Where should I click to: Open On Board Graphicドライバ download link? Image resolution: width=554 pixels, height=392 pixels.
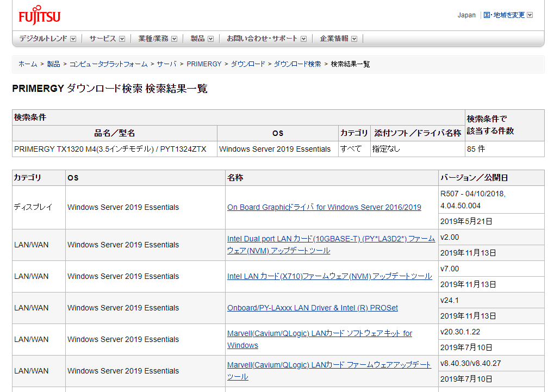point(324,207)
